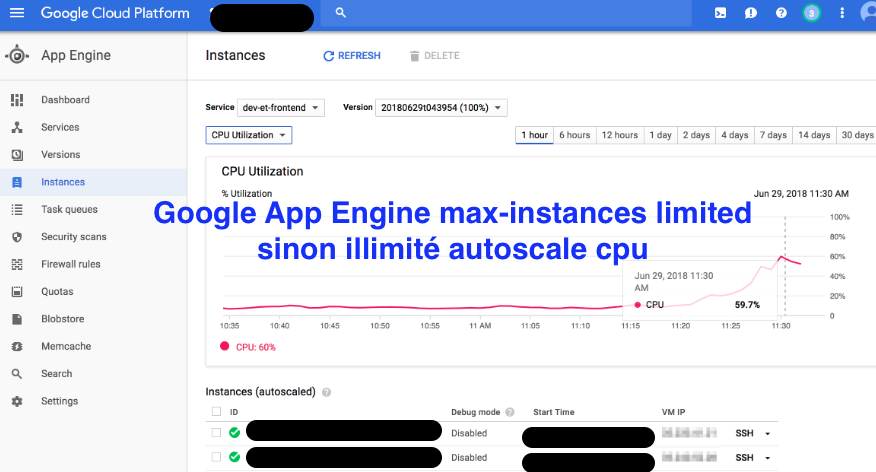Open Firewall rules page
The width and height of the screenshot is (876, 472).
point(70,264)
